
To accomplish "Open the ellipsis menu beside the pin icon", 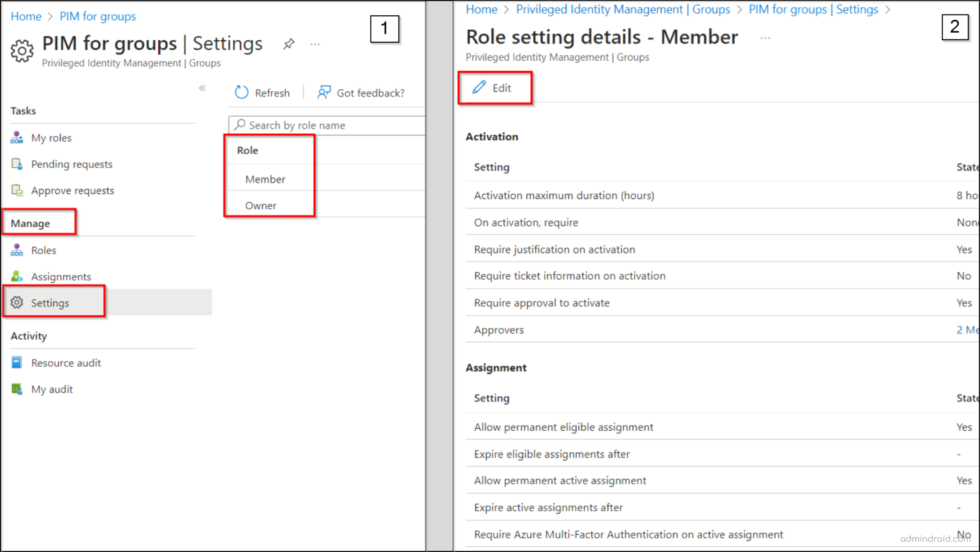I will click(315, 44).
